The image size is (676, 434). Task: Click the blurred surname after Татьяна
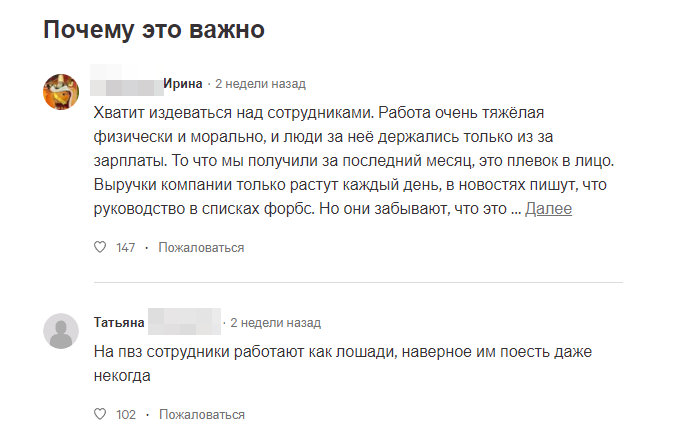click(x=183, y=323)
